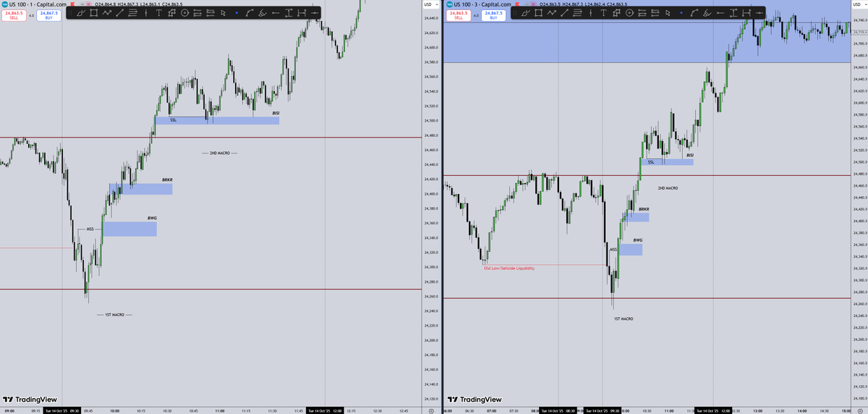Select the parallel lines tool in left chart toolbar

pyautogui.click(x=133, y=13)
